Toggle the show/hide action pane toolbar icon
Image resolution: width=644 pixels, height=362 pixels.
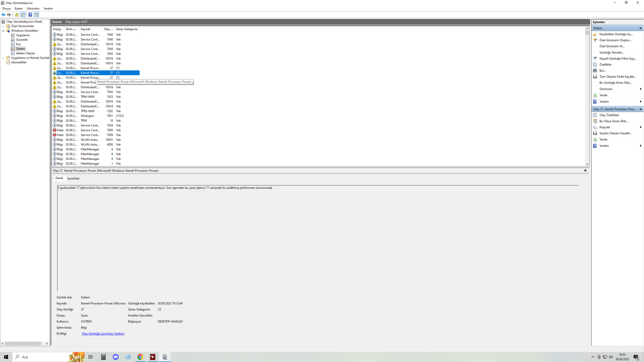37,15
